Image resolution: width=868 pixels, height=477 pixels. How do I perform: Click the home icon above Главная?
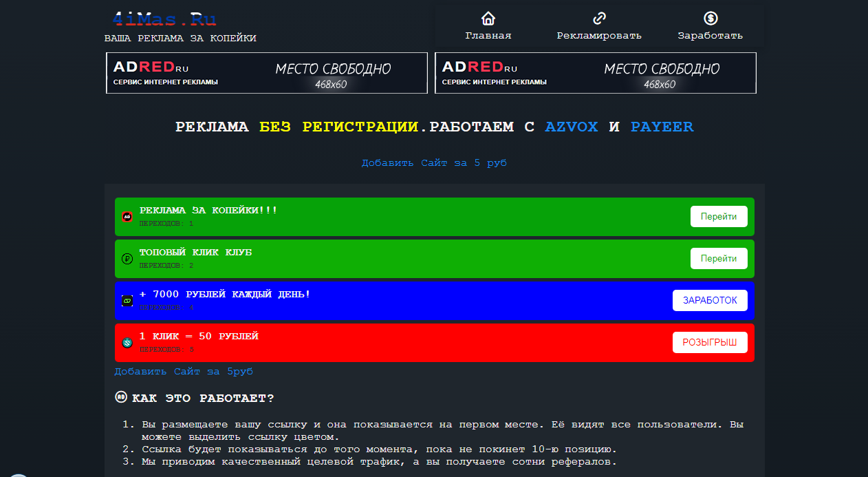(488, 19)
